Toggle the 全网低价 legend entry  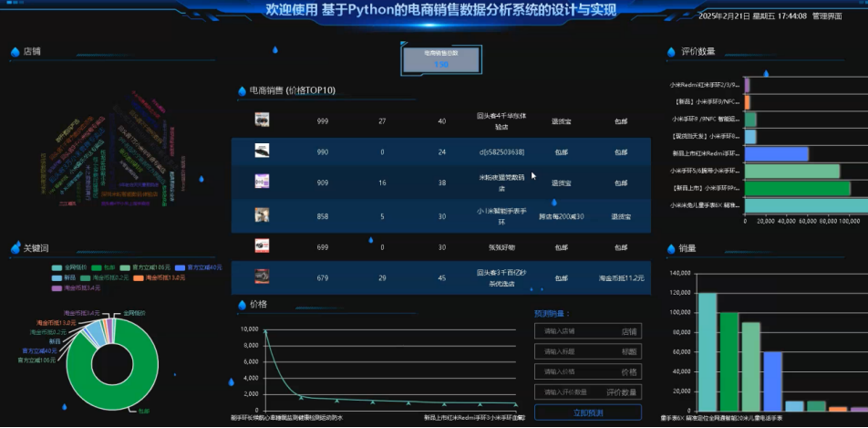click(x=69, y=267)
